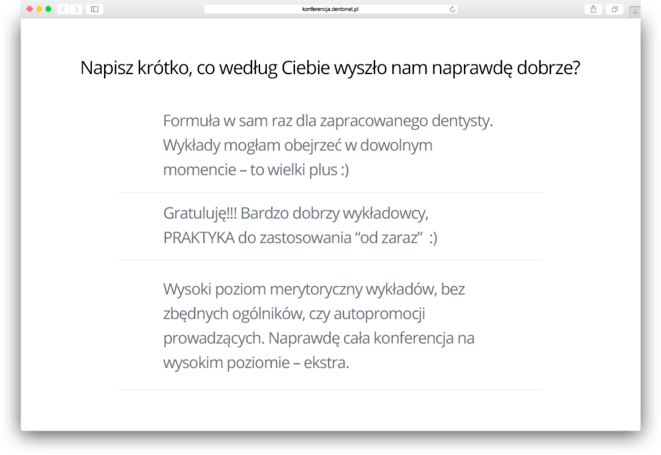The width and height of the screenshot is (661, 455).
Task: Click the konferencja.dentonet.pl address field
Action: pyautogui.click(x=330, y=9)
